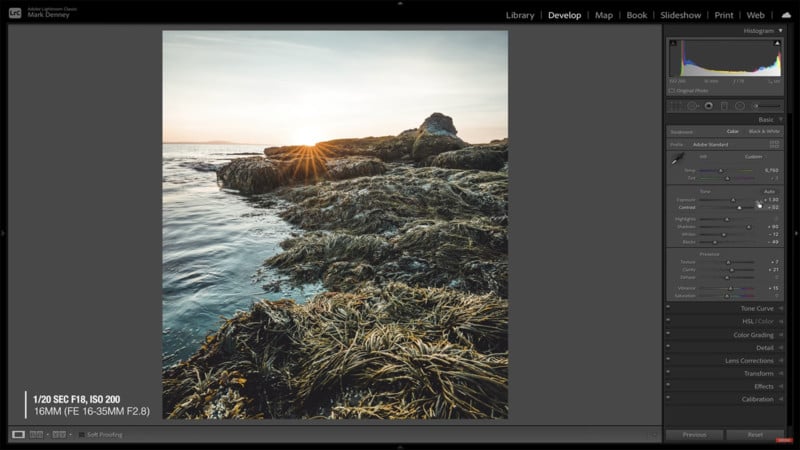This screenshot has height=450, width=800.
Task: Select the Crop Overlay tool
Action: (x=677, y=105)
